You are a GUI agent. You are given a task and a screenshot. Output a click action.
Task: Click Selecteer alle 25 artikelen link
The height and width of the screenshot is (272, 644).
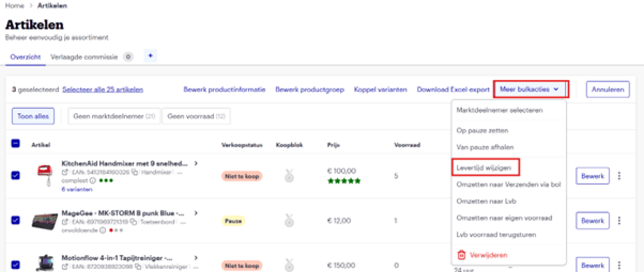(x=102, y=89)
